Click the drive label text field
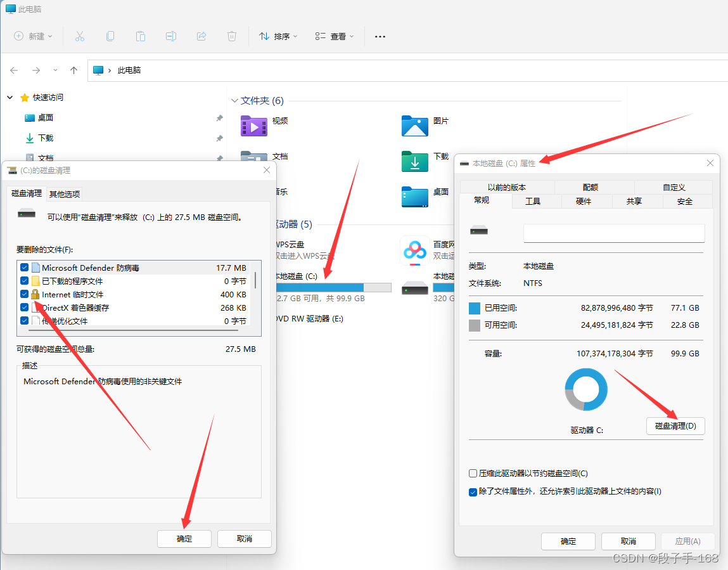 point(614,233)
